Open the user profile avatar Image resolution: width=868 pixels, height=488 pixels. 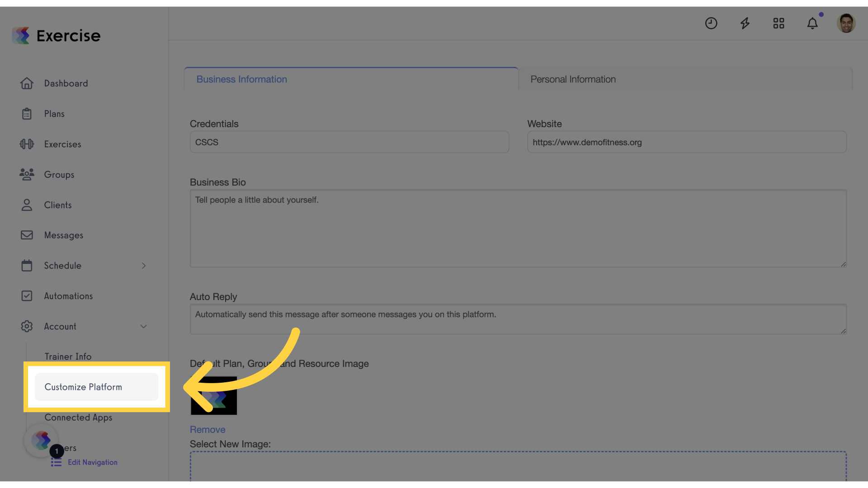[x=846, y=23]
